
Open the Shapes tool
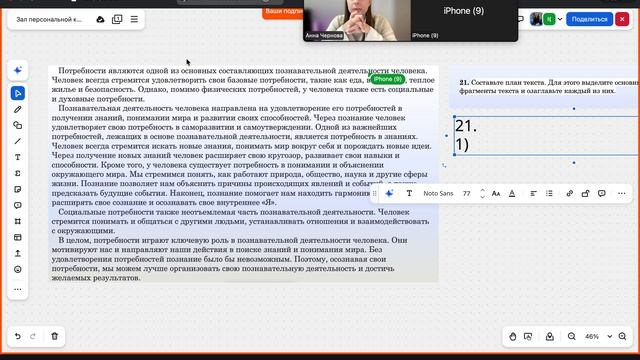click(18, 125)
